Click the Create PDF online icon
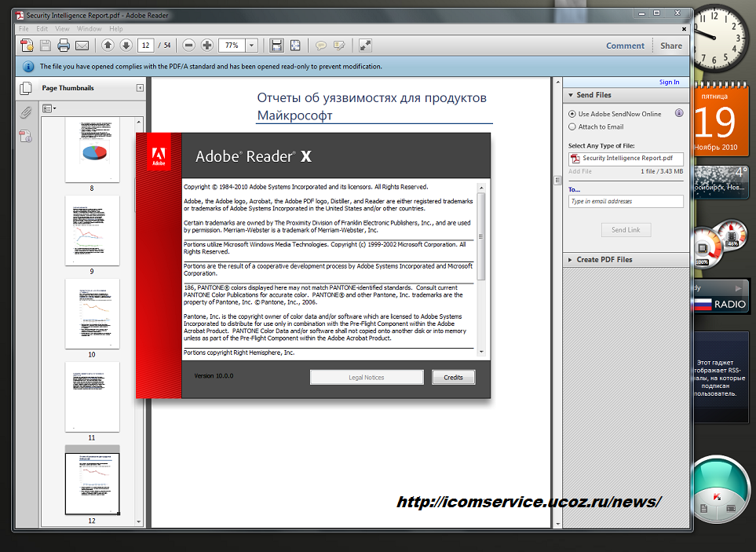 27,46
